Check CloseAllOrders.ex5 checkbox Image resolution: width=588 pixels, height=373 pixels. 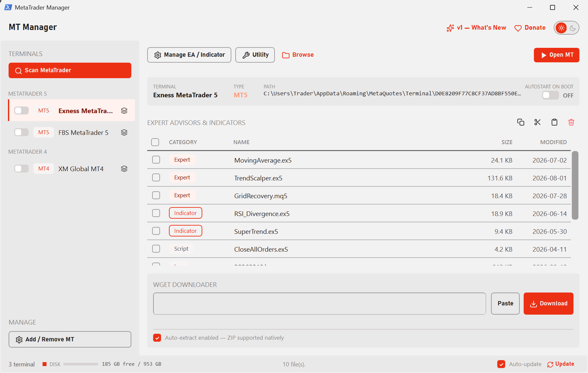[156, 249]
